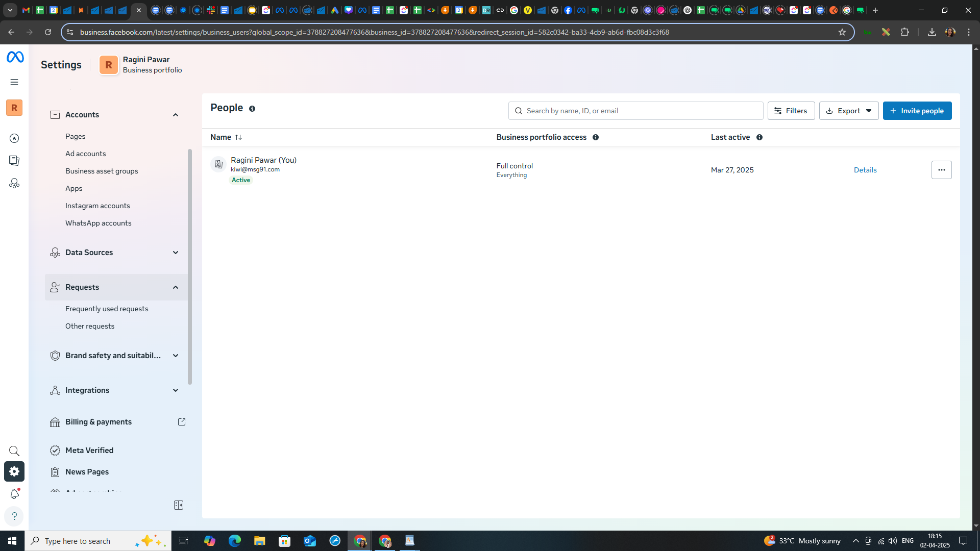The height and width of the screenshot is (551, 980).
Task: Select WhatsApp accounts in sidebar
Action: tap(99, 223)
